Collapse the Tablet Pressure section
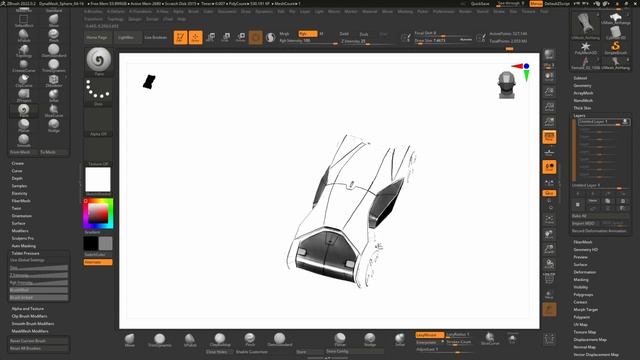Viewport: 640px width, 360px height. pos(25,253)
